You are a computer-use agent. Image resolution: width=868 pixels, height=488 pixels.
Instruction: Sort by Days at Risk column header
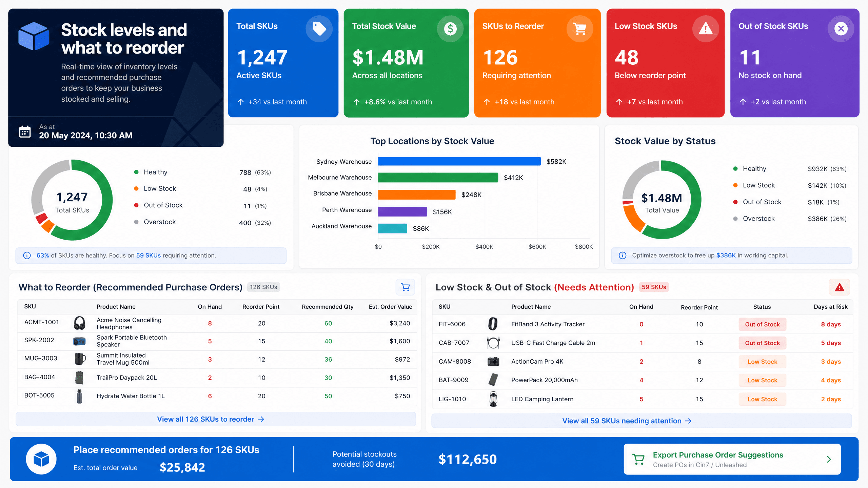[x=830, y=307]
